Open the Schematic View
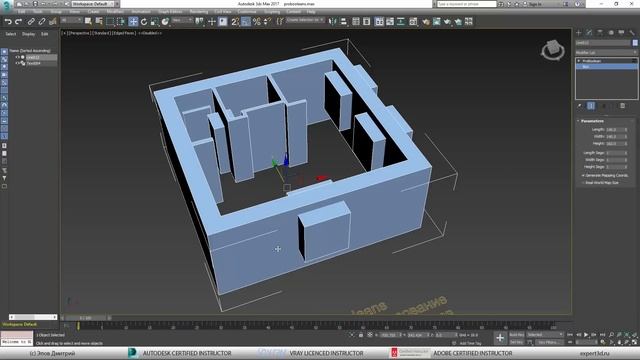 click(x=401, y=22)
